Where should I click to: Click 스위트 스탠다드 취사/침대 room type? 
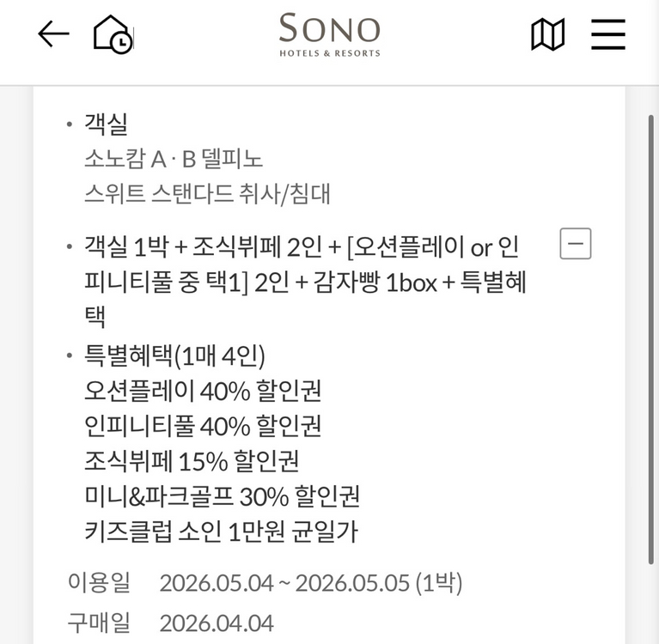(x=207, y=193)
